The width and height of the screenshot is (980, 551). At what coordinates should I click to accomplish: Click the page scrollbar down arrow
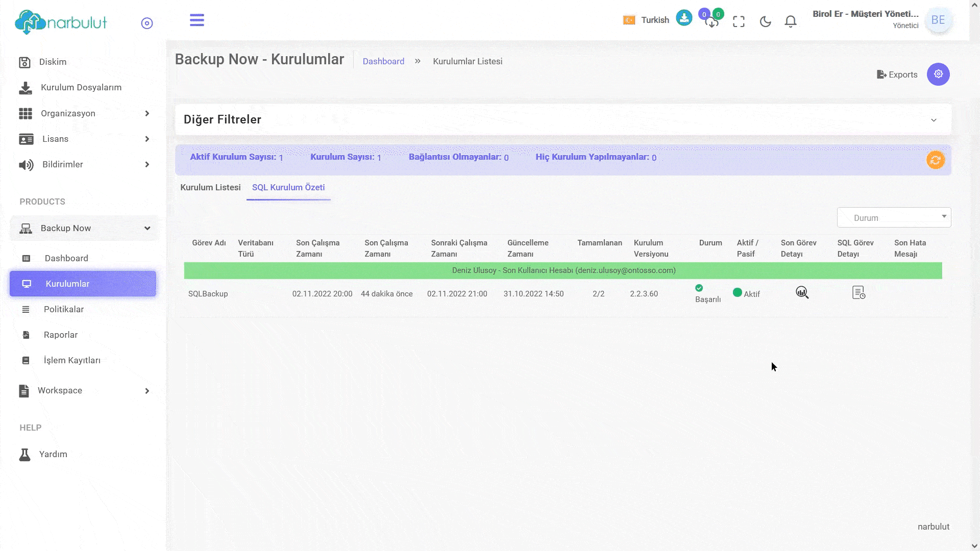pyautogui.click(x=974, y=546)
